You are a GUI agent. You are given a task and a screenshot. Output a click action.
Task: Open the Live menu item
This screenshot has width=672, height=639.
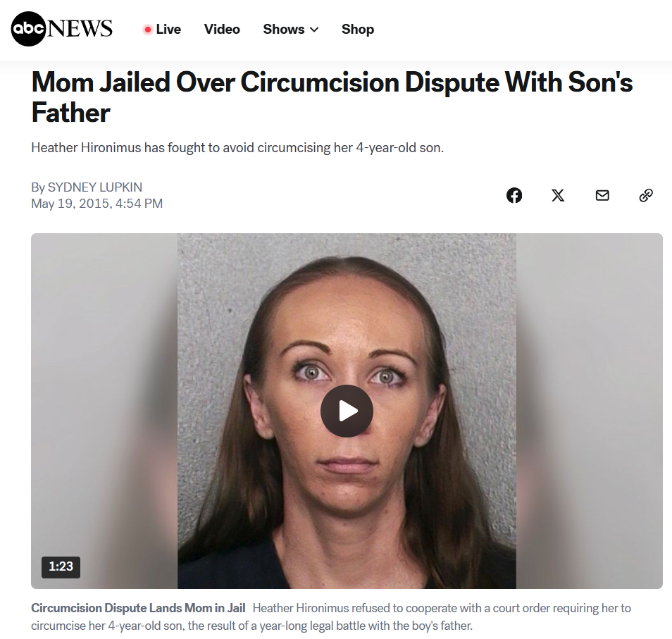coord(162,29)
